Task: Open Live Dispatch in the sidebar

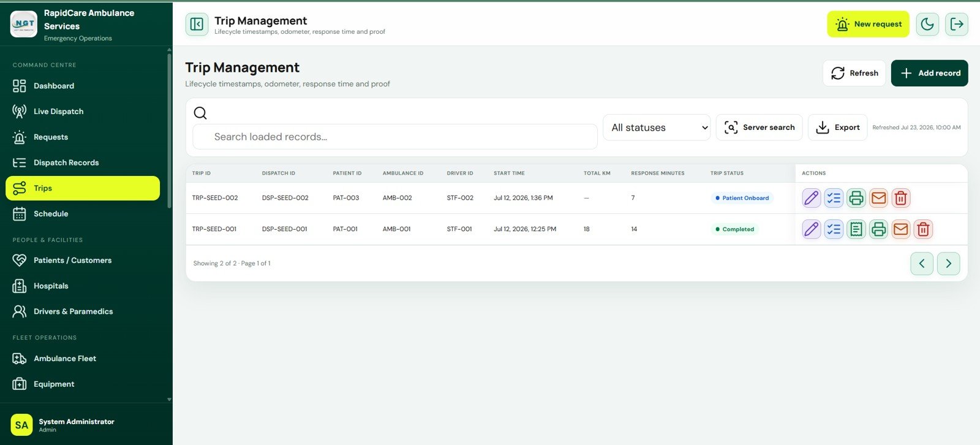Action: tap(83, 112)
